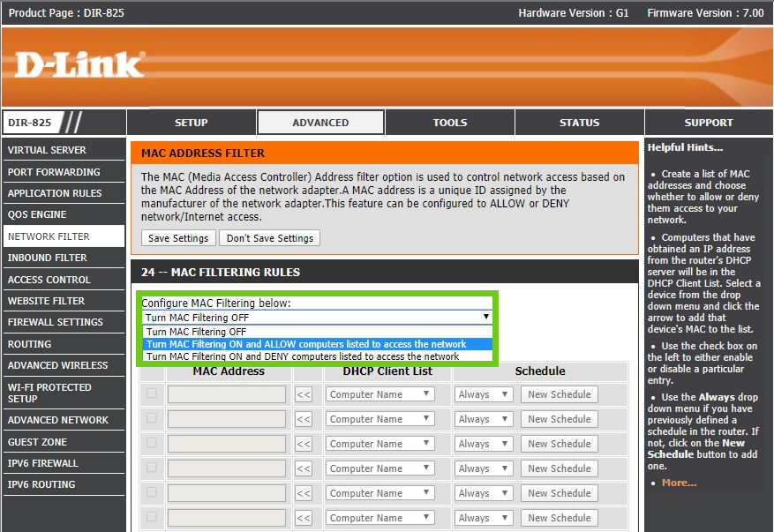Enable the first MAC entry checkbox
The height and width of the screenshot is (532, 774).
152,394
